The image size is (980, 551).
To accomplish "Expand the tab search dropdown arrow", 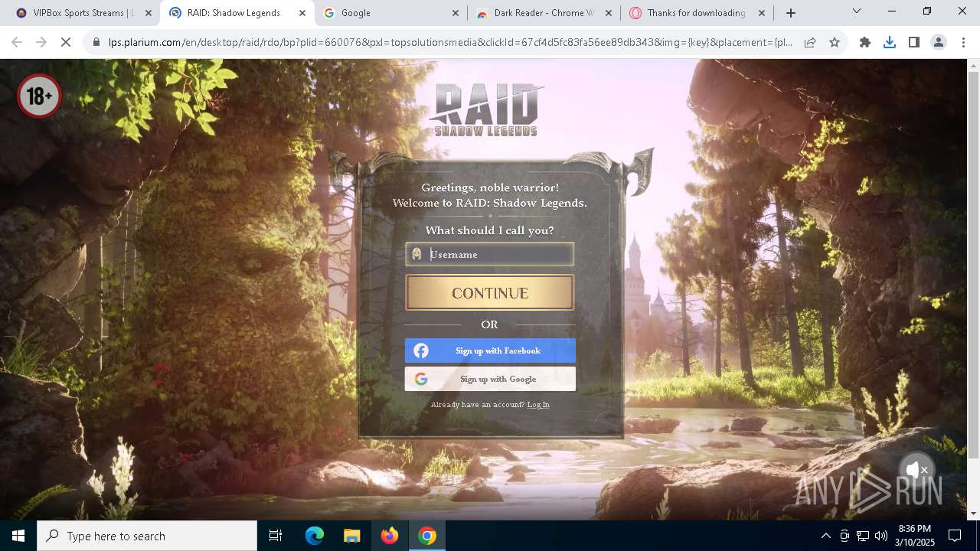I will pos(857,11).
